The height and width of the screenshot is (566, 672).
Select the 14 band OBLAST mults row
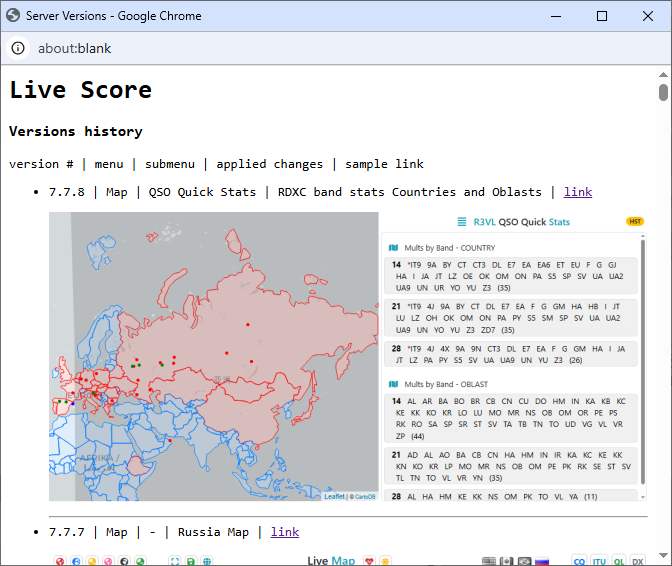510,419
